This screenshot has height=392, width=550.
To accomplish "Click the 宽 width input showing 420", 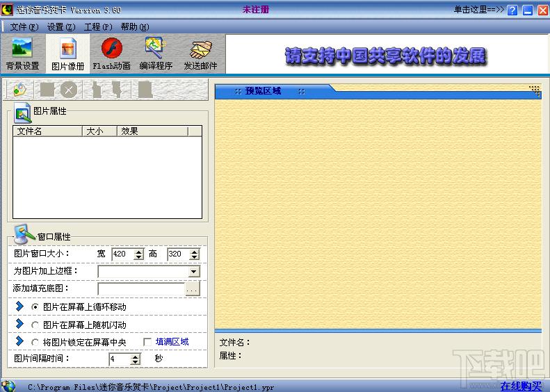I will click(x=124, y=254).
